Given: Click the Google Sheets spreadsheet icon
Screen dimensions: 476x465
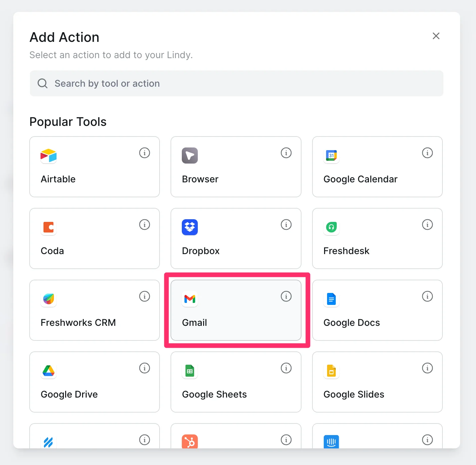Looking at the screenshot, I should (190, 371).
